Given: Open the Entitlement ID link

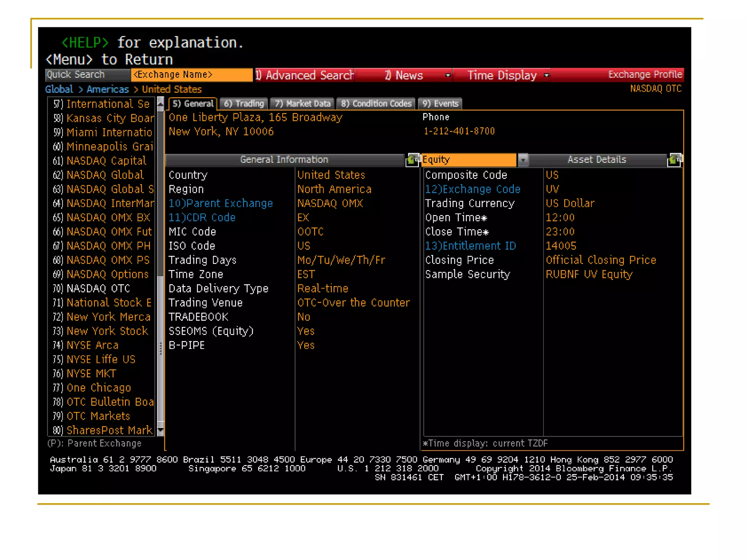Looking at the screenshot, I should click(471, 246).
